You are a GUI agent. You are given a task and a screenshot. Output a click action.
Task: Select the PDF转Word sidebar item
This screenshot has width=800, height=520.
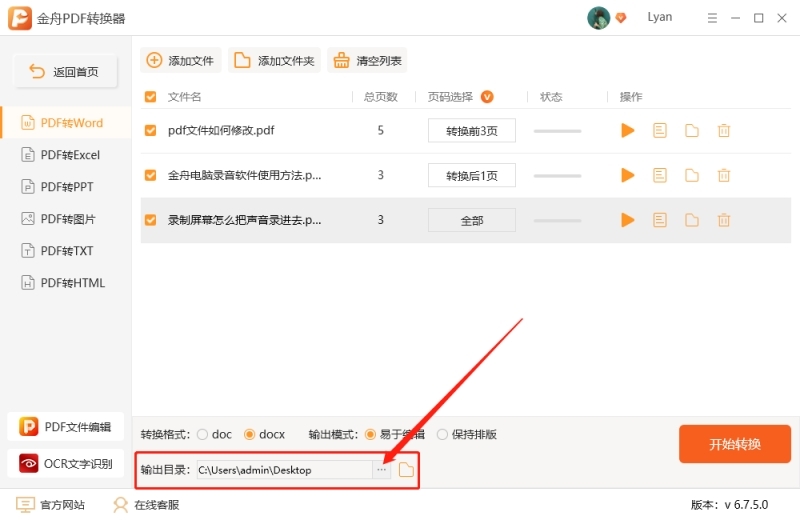[66, 122]
